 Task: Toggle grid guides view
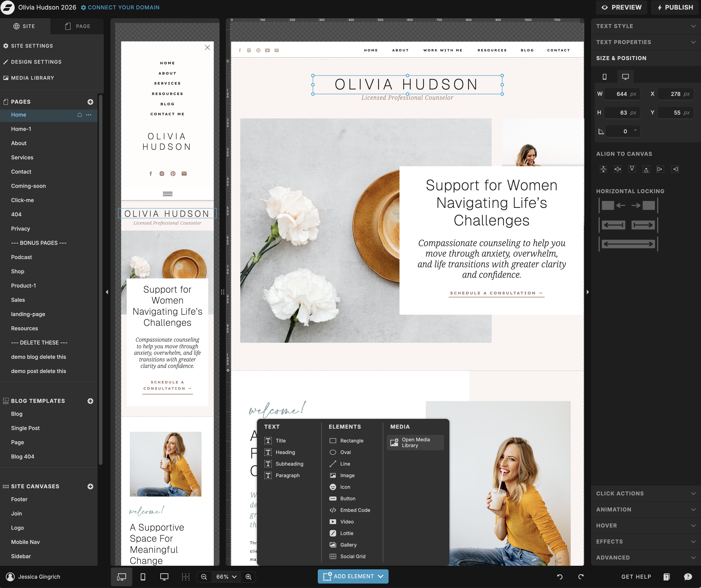185,577
